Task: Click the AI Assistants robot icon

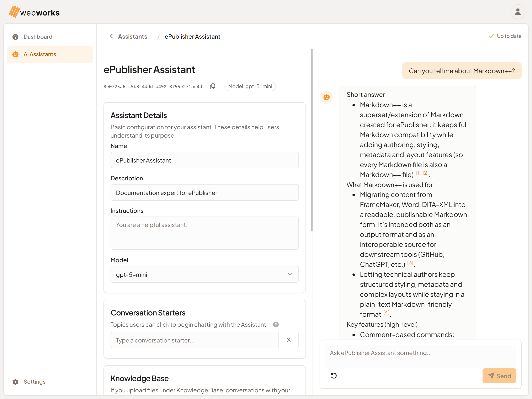Action: (x=16, y=54)
